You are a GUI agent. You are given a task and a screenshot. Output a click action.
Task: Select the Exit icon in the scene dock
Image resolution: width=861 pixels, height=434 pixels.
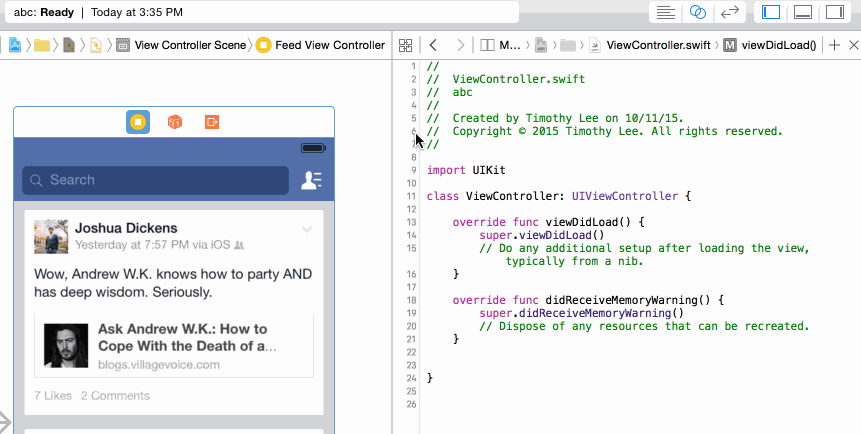tap(212, 122)
